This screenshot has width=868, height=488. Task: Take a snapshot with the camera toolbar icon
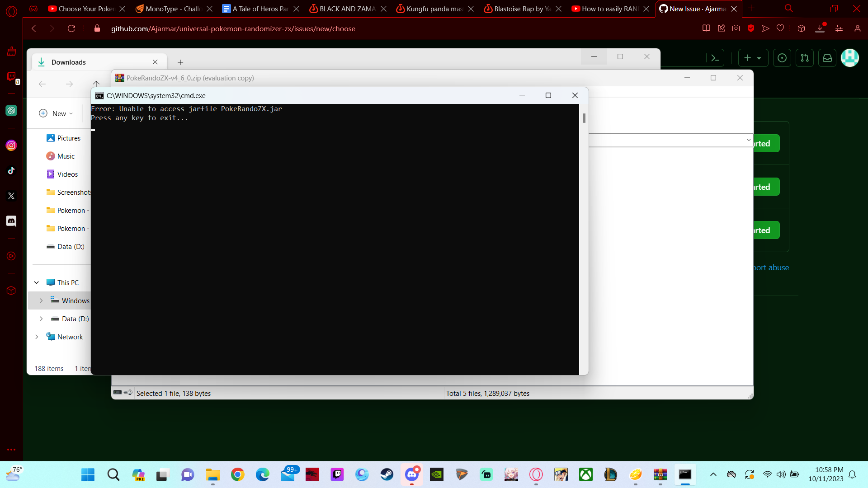736,28
